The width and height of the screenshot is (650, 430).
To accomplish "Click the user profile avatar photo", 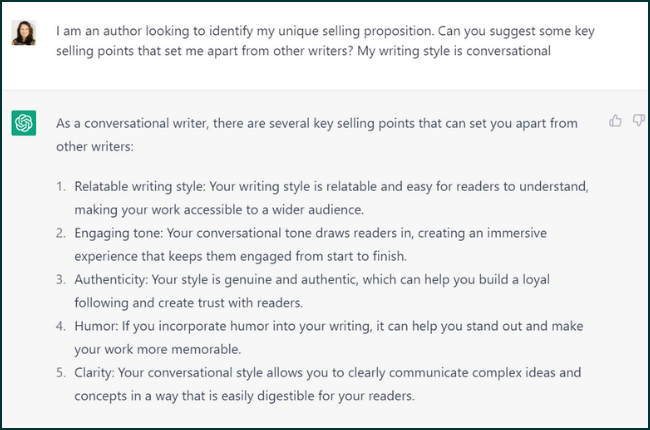I will click(x=24, y=32).
